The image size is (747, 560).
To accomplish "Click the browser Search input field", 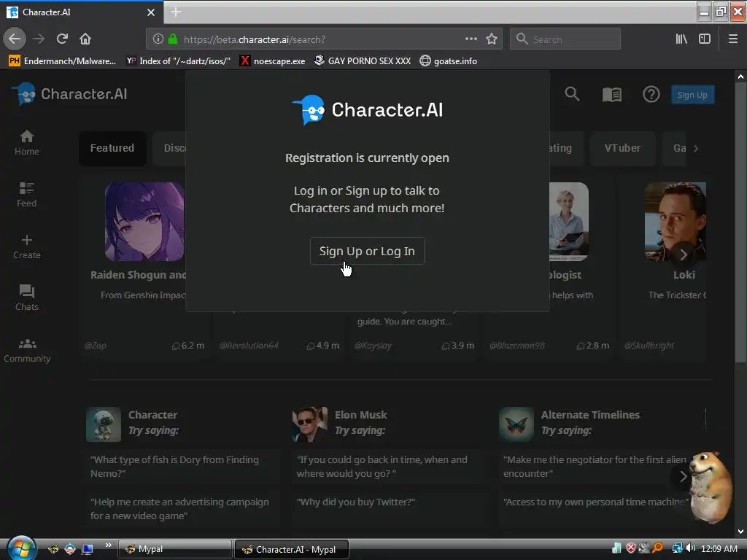I will coord(565,39).
